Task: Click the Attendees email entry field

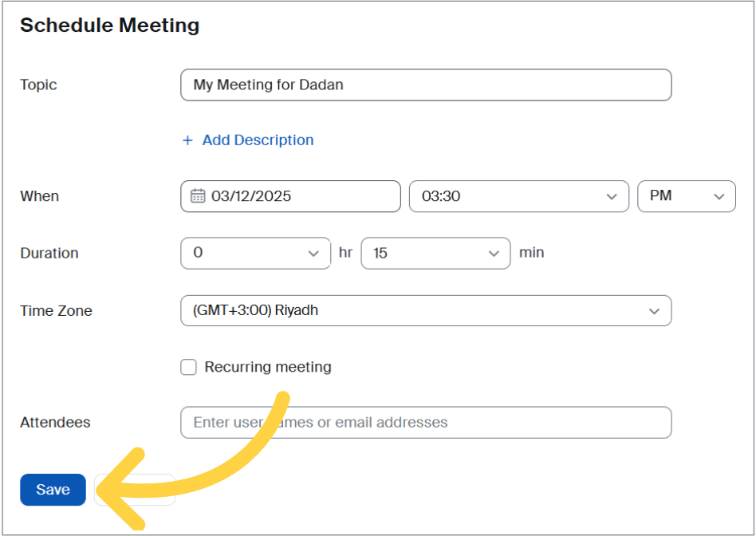Action: pos(425,423)
